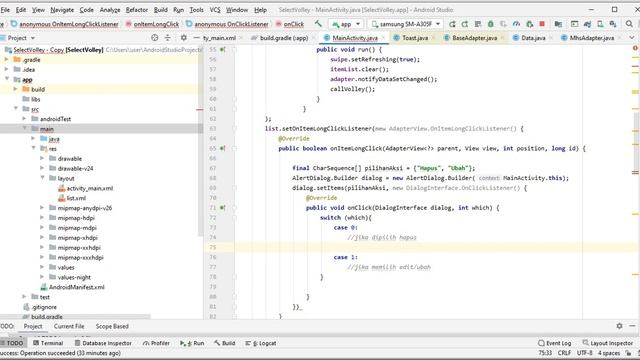Screen dimensions: 640x360
Task: Click the CRLF line separator status entry
Action: (x=564, y=353)
